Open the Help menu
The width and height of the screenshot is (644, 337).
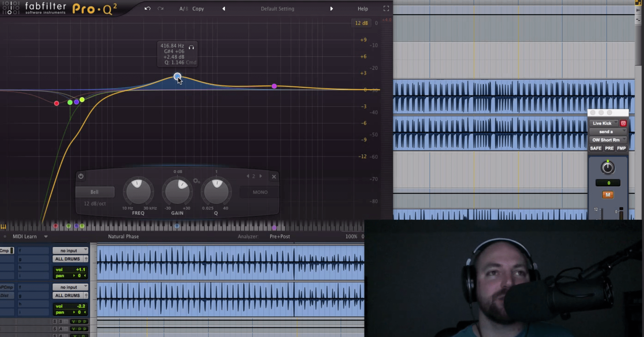click(362, 9)
